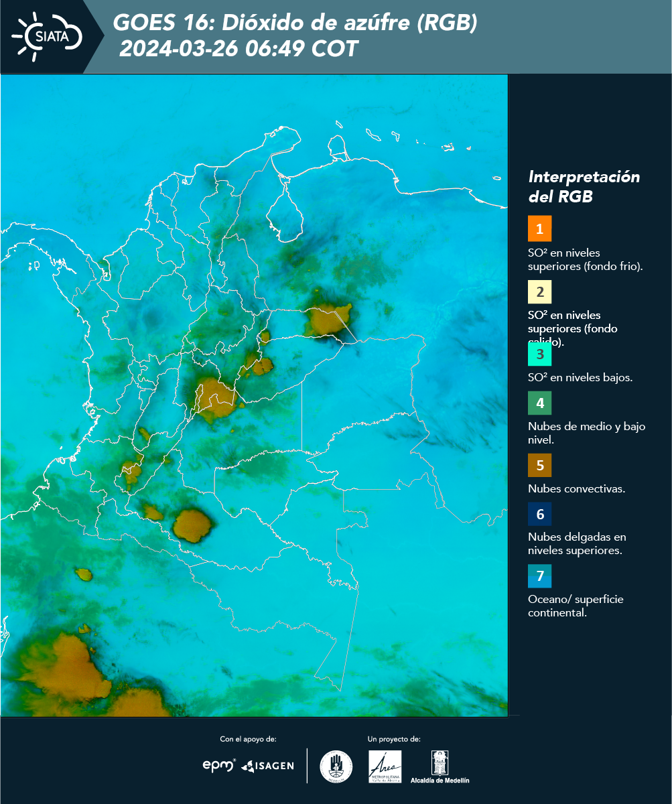The image size is (672, 804).
Task: Click the title 'GOES 16: Dióxido de azúfre (RGB)'
Action: tap(295, 23)
